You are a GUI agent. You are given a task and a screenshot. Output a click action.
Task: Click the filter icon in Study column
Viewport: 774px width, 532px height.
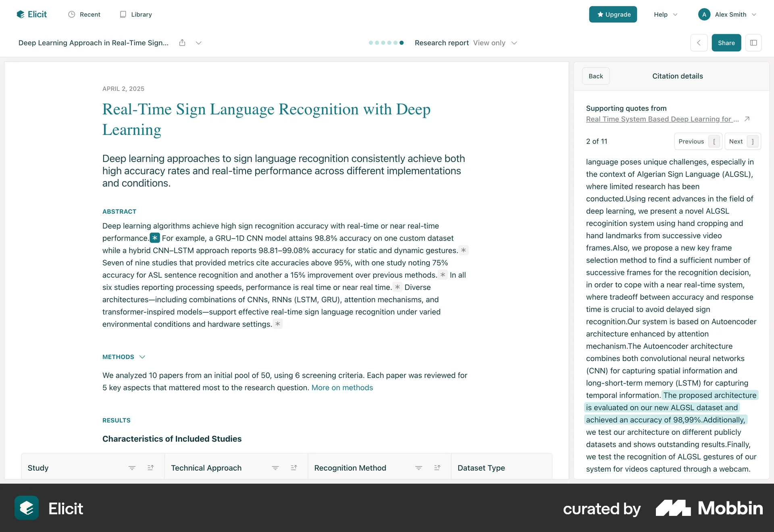(132, 468)
